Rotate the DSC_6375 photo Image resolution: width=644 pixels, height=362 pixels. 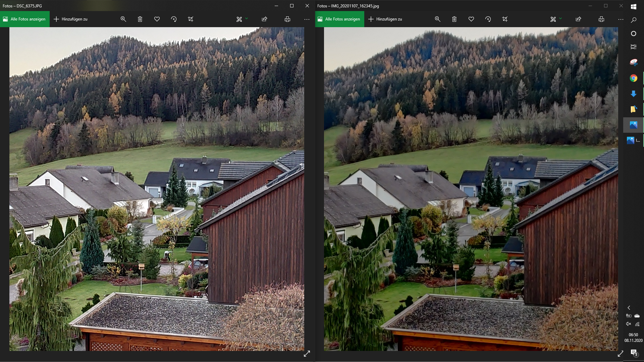pyautogui.click(x=174, y=19)
